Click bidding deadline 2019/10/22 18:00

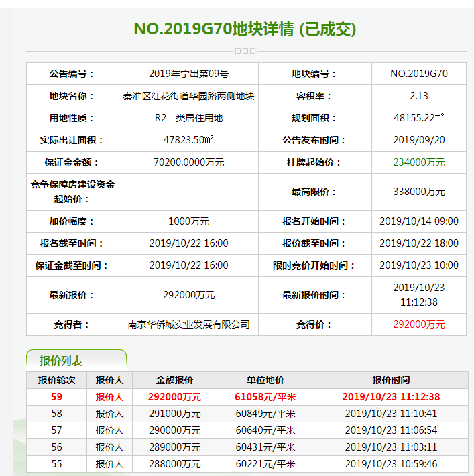(419, 243)
